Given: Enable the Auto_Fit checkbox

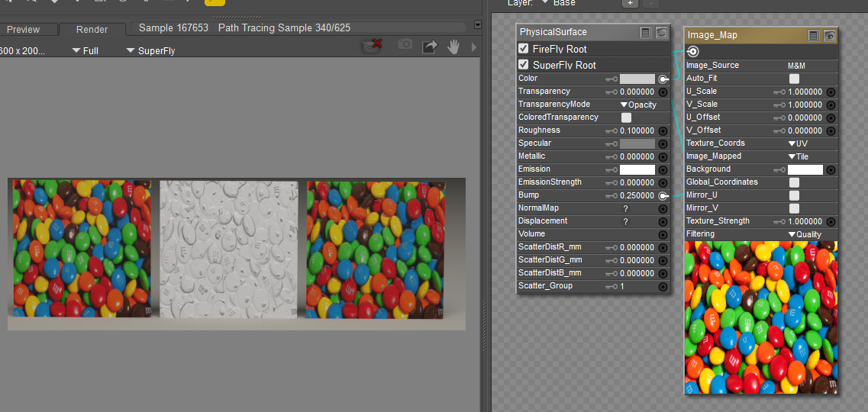Looking at the screenshot, I should click(x=794, y=79).
